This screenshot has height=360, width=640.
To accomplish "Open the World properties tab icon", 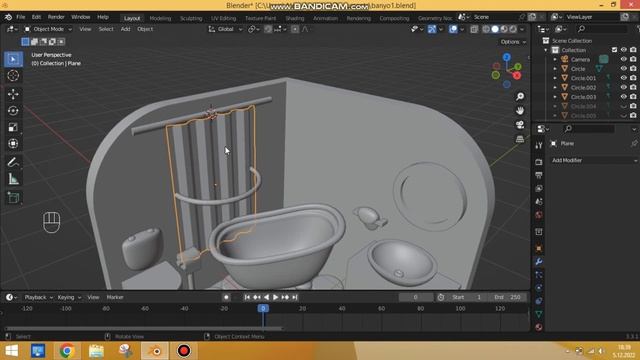I will tap(539, 215).
